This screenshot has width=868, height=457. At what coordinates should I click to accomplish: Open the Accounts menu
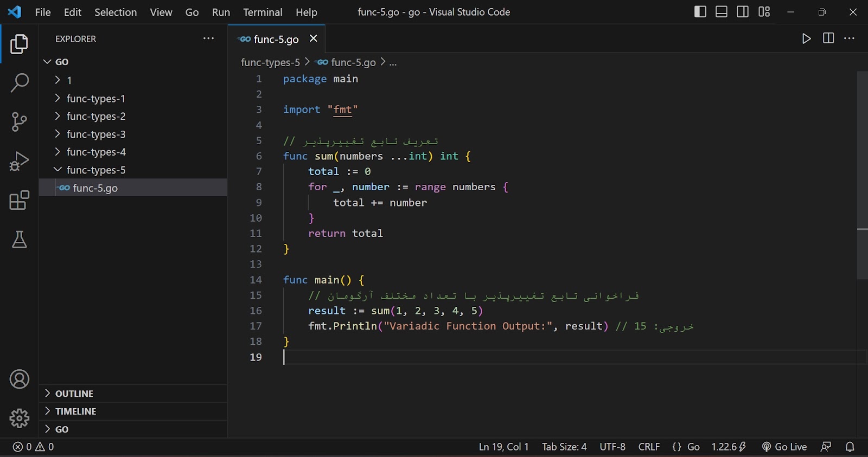click(19, 379)
